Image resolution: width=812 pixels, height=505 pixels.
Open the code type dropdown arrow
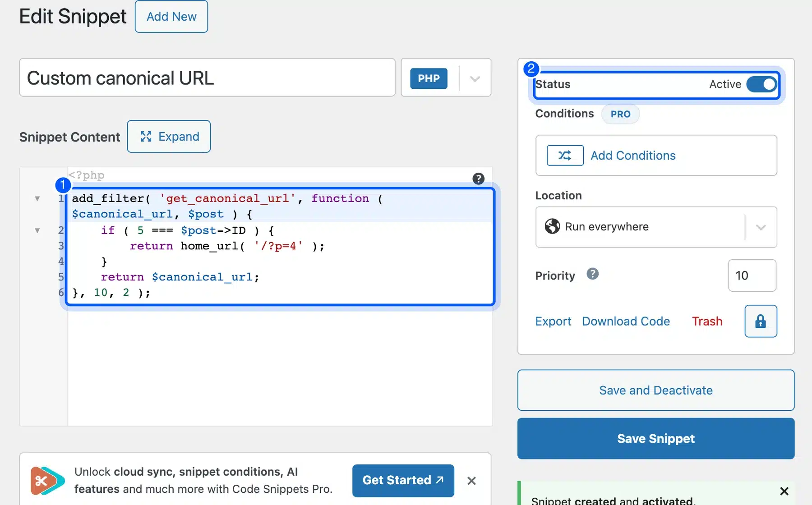475,79
